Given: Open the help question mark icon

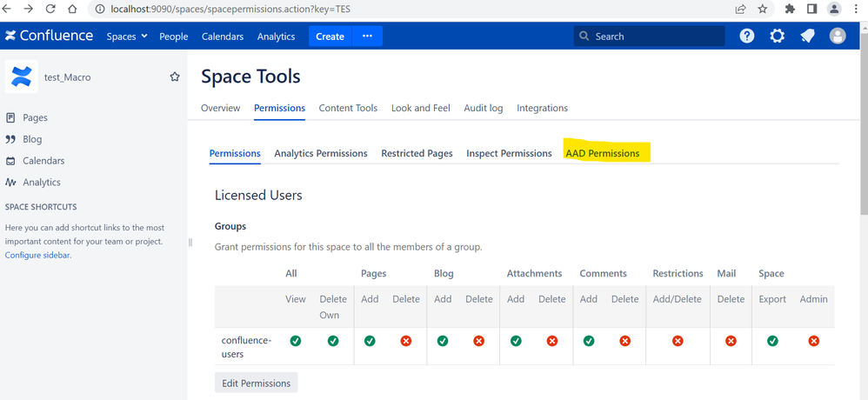Looking at the screenshot, I should pos(747,37).
